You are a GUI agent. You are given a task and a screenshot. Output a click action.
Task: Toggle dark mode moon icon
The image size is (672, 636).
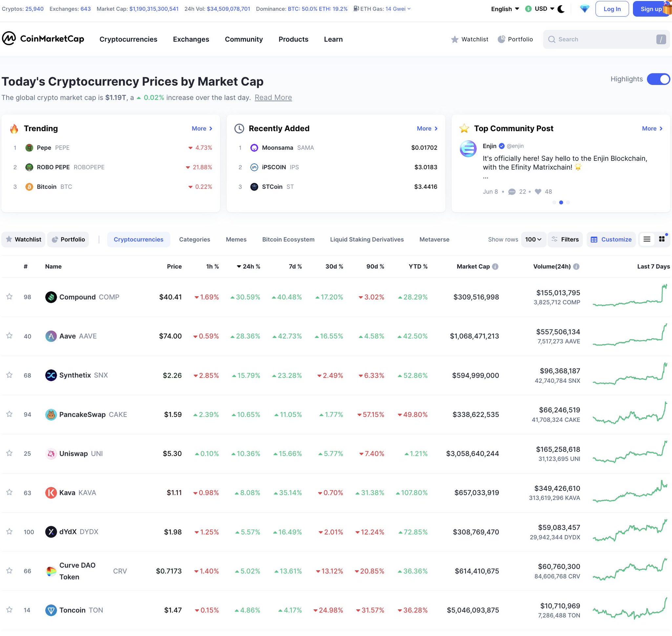coord(561,9)
